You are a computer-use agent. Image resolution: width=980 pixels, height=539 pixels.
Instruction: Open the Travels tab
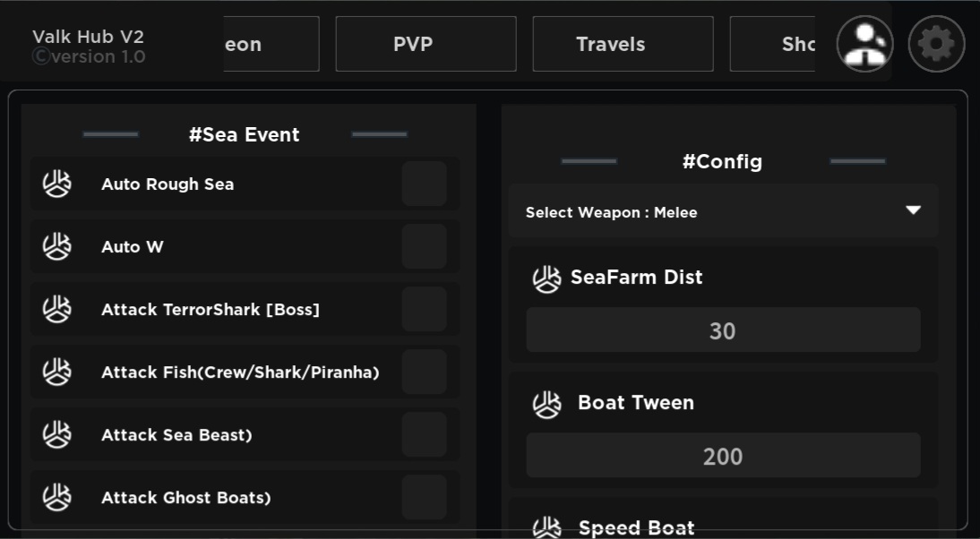point(623,44)
